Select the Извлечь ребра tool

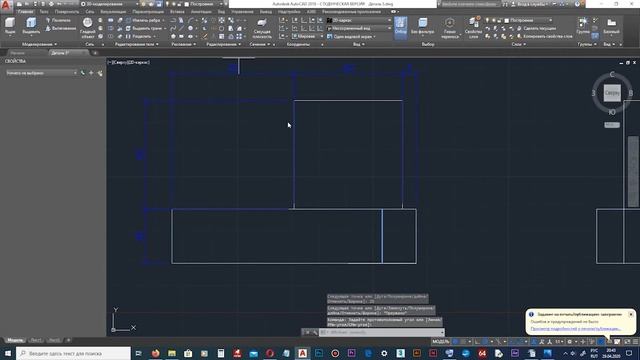tap(143, 20)
